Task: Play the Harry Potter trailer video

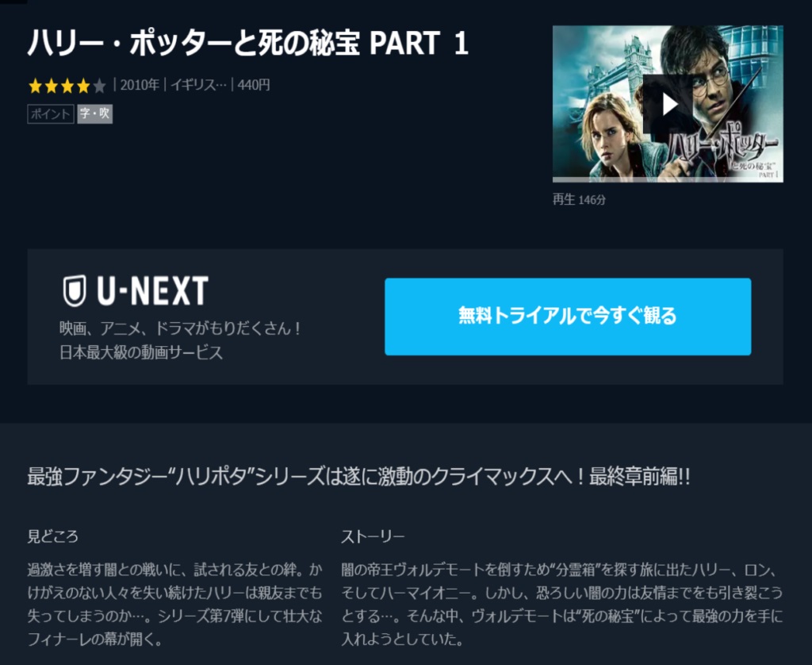Action: [669, 104]
